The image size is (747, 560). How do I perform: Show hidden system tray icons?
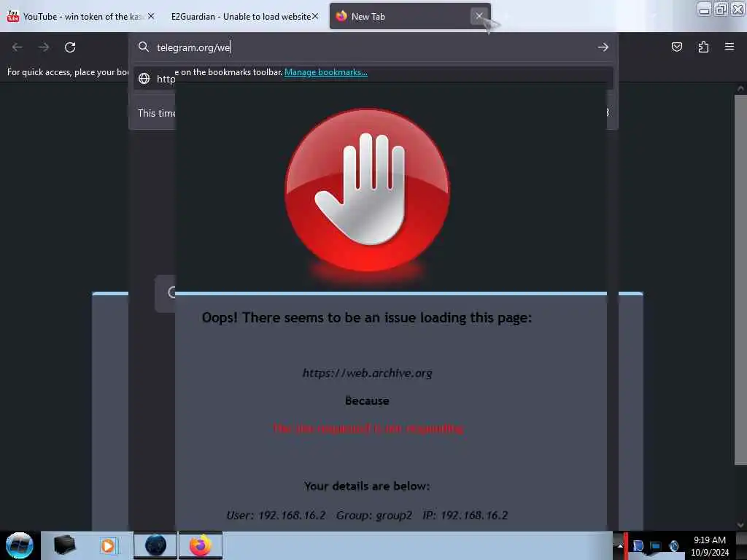click(620, 545)
